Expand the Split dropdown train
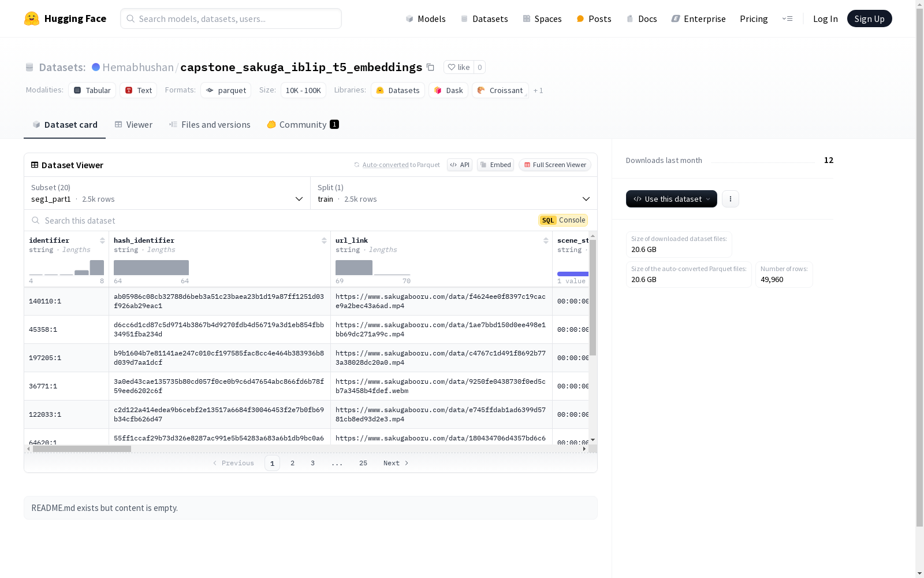This screenshot has width=924, height=578. pos(454,193)
